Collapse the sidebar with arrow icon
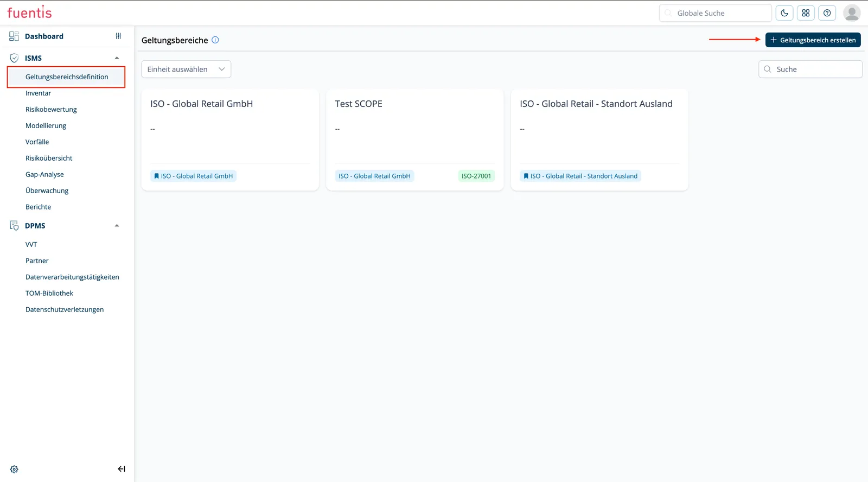Screen dimensions: 868x482 point(122,469)
